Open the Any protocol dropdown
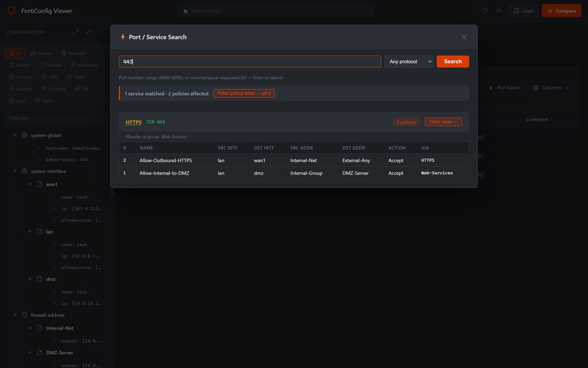Viewport: 588px width, 368px height. coord(409,62)
